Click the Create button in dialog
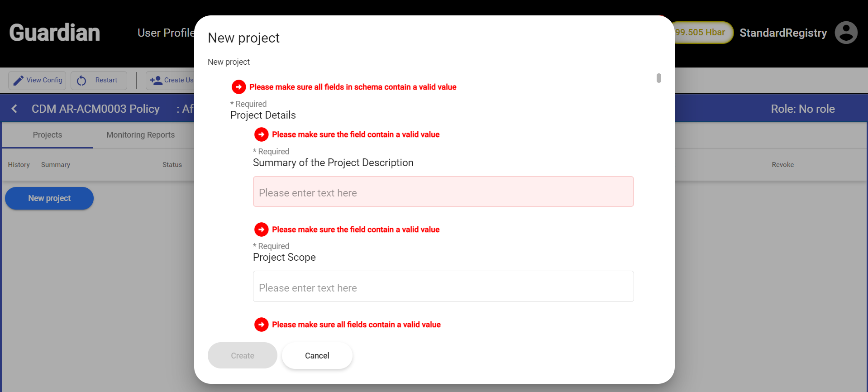This screenshot has width=868, height=392. click(x=243, y=355)
